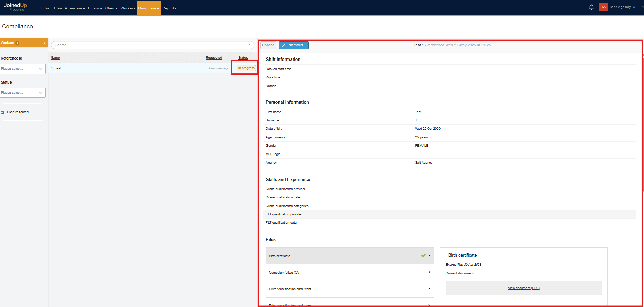Go to the Inbox menu
This screenshot has width=644, height=307.
(x=46, y=8)
